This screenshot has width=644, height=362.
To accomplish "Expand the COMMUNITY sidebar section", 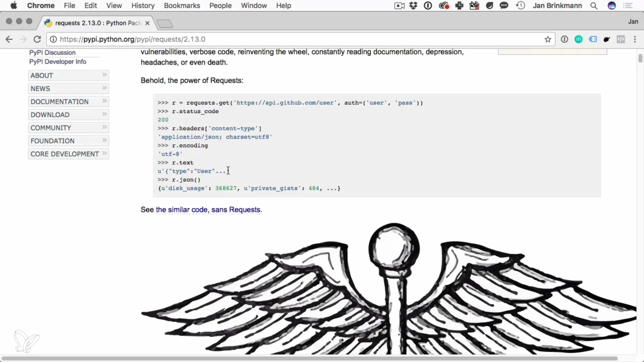I will pyautogui.click(x=69, y=128).
